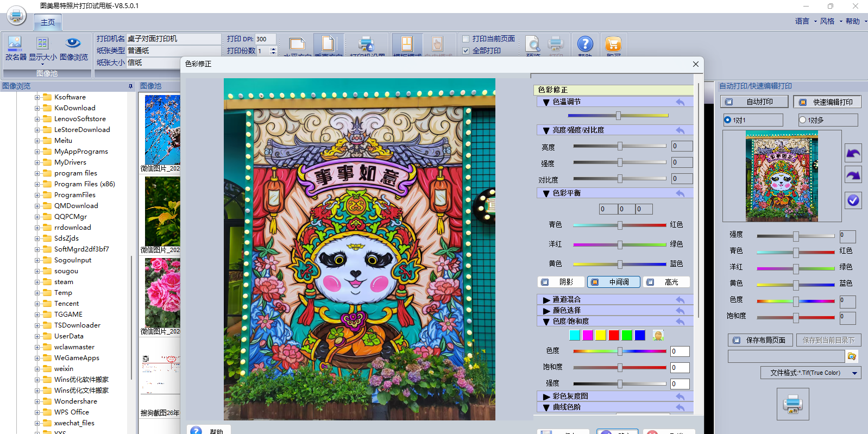Open the 文件格式 Tif dropdown
The image size is (868, 434).
(x=811, y=373)
